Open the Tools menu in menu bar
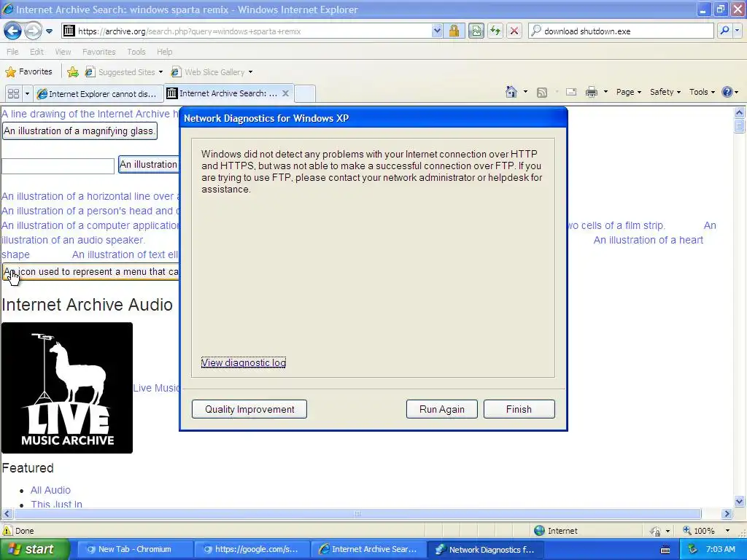The image size is (747, 560). pos(136,52)
